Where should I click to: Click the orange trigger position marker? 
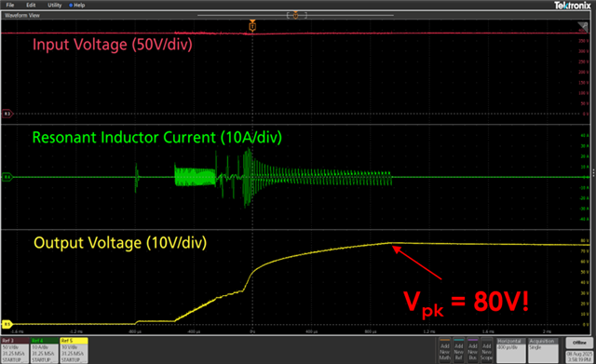point(252,26)
